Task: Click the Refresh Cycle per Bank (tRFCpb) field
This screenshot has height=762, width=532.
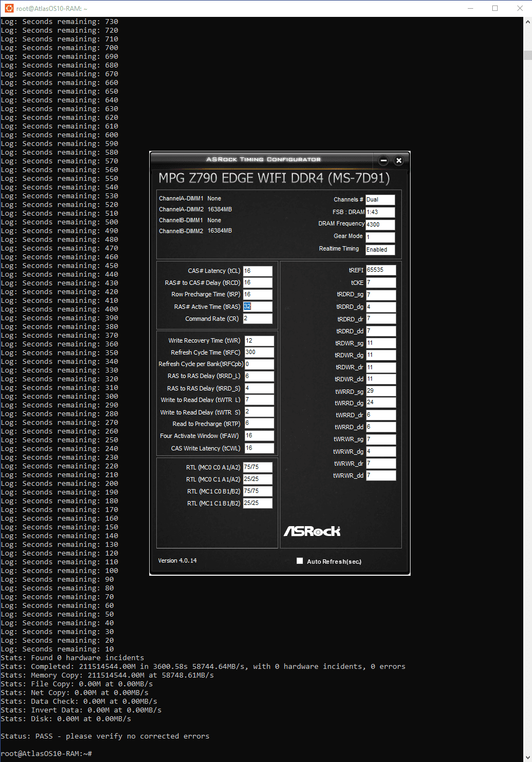Action: pyautogui.click(x=259, y=364)
